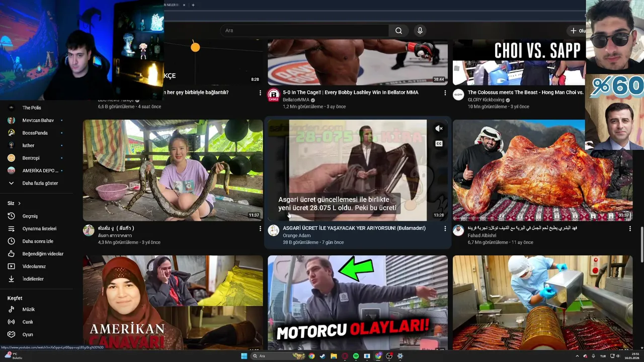Screen dimensions: 644x362
Task: Click the Orange Adam channel name
Action: pos(297,235)
